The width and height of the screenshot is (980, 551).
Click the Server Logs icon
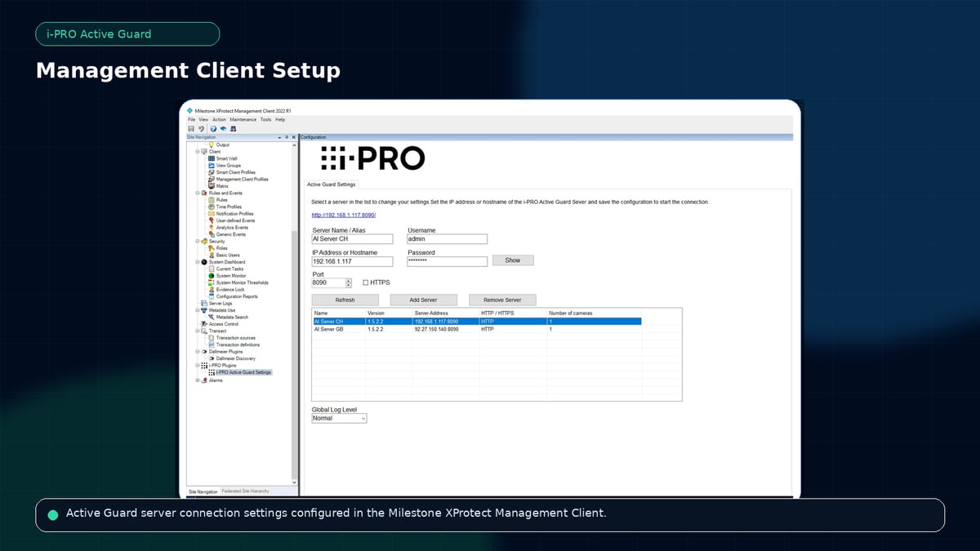204,304
